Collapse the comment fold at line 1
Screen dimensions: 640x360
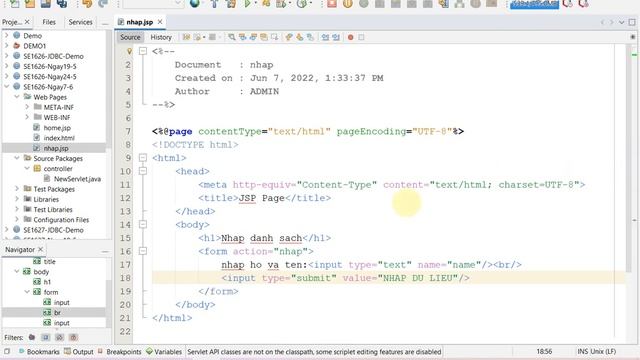[143, 51]
